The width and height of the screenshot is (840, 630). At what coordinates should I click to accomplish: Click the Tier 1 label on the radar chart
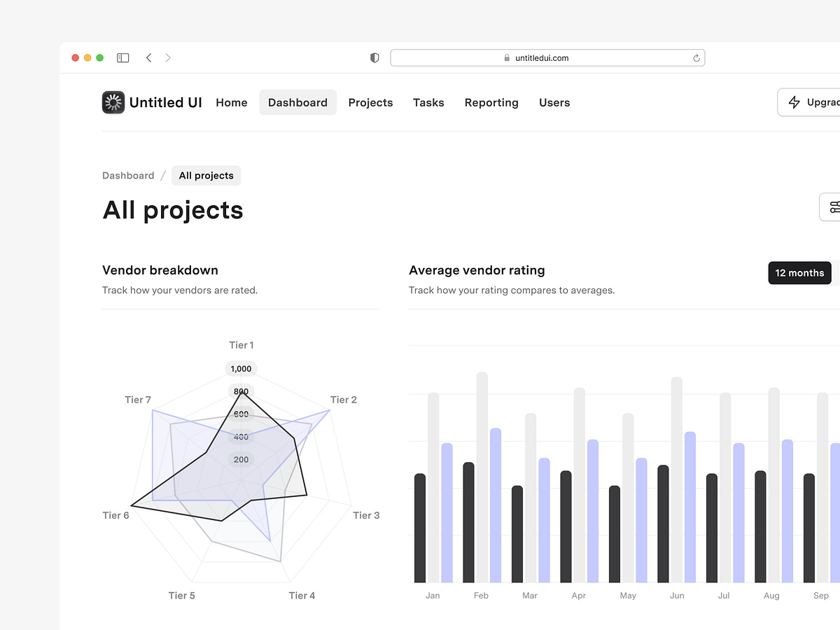[x=241, y=345]
